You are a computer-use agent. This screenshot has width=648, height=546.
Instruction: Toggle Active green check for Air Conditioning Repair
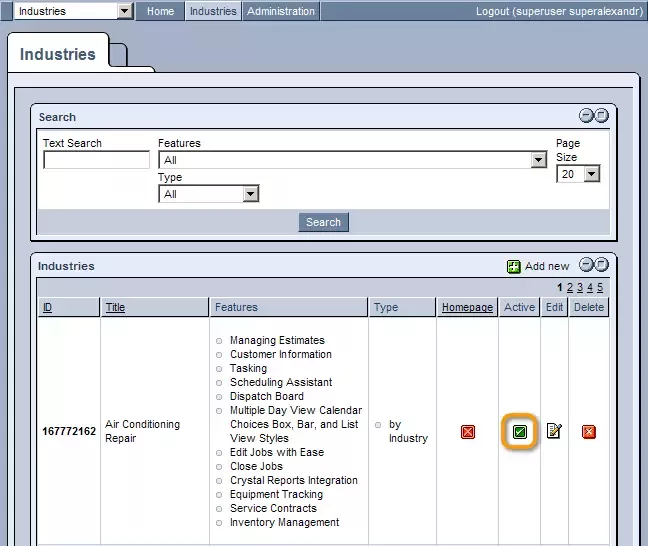click(x=519, y=432)
